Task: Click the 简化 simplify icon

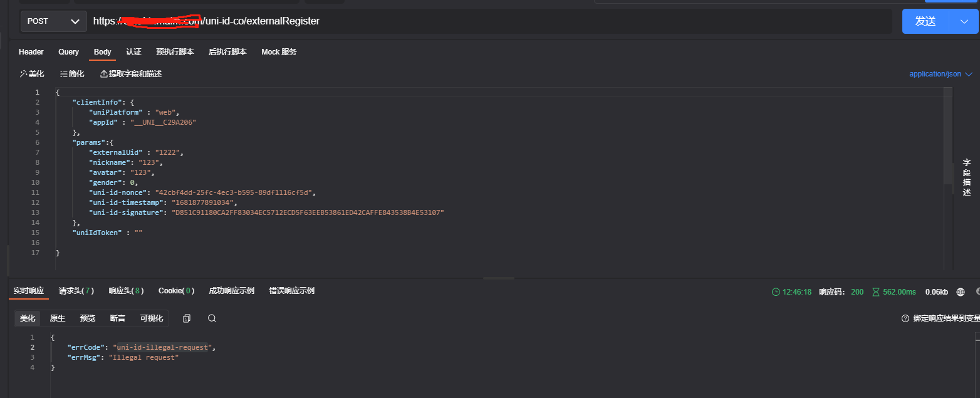Action: (x=64, y=74)
